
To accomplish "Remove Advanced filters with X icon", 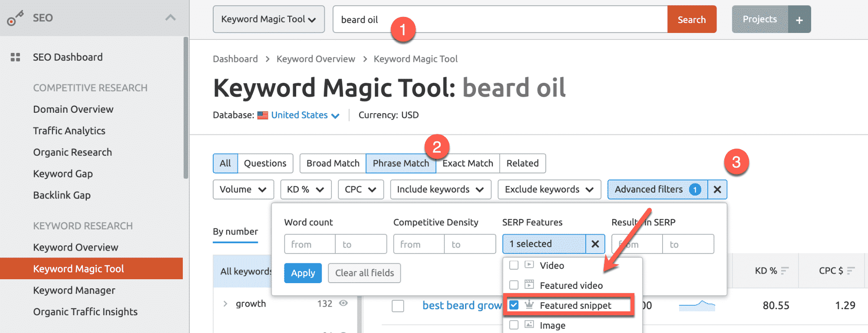I will point(717,189).
